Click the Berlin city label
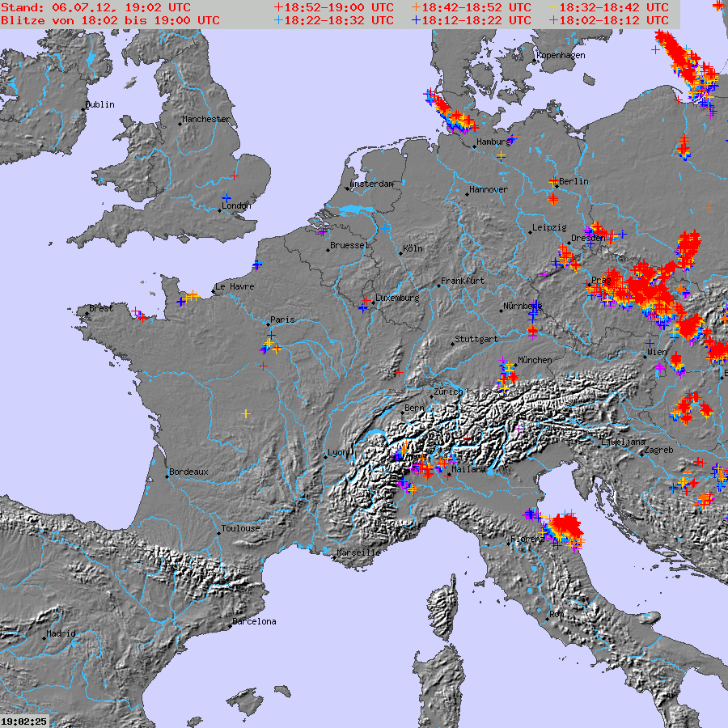The height and width of the screenshot is (728, 728). tap(574, 181)
